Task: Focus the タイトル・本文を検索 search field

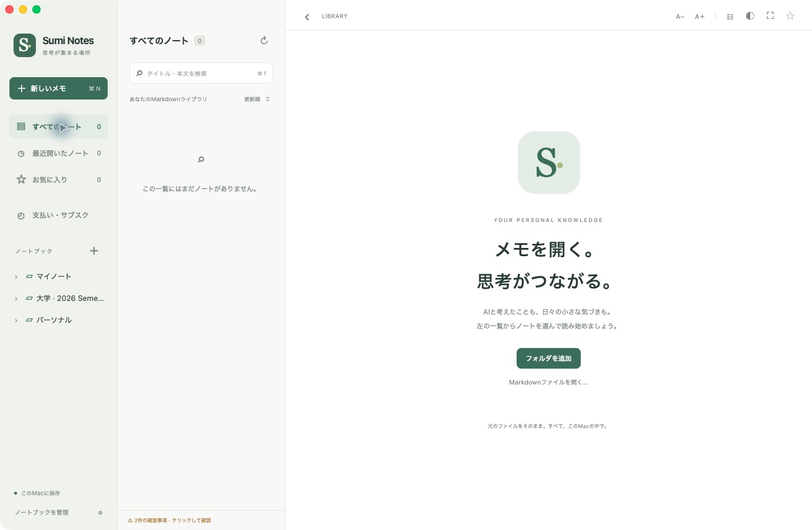Action: pyautogui.click(x=201, y=73)
